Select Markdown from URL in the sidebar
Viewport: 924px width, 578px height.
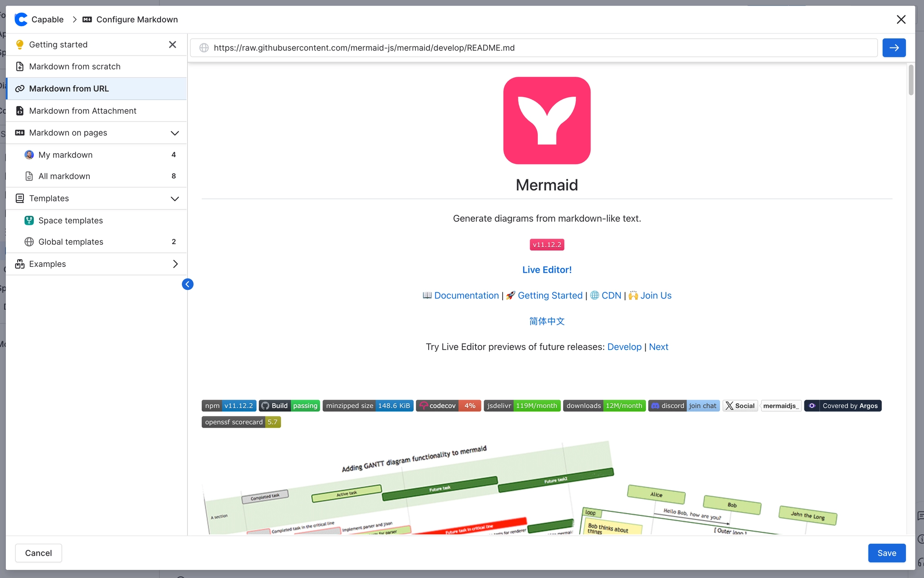pyautogui.click(x=69, y=89)
